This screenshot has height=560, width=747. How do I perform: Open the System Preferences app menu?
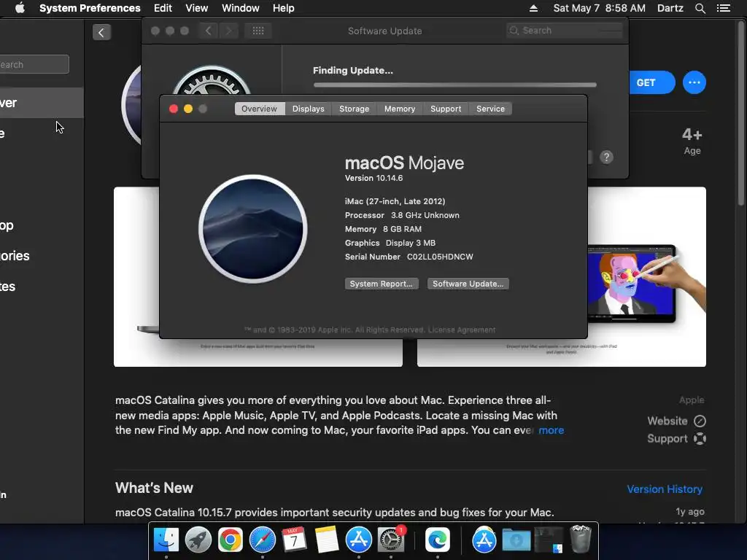pos(90,8)
